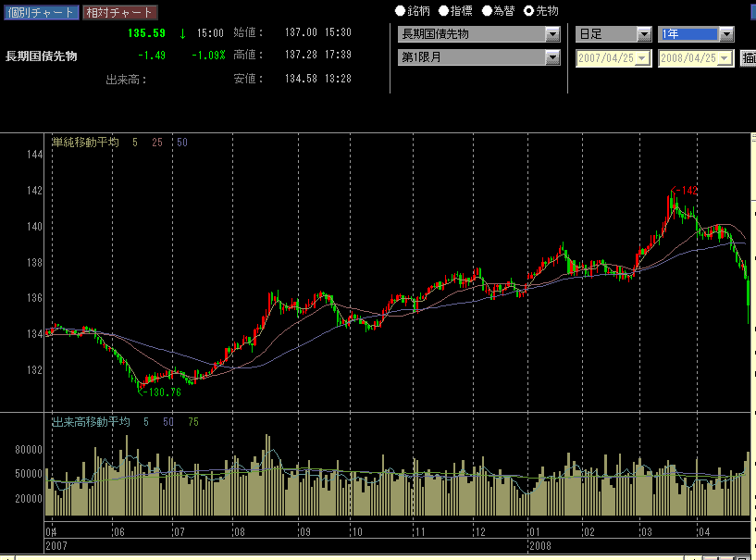Open the 相対チャート tab
The width and height of the screenshot is (756, 560).
[x=119, y=13]
